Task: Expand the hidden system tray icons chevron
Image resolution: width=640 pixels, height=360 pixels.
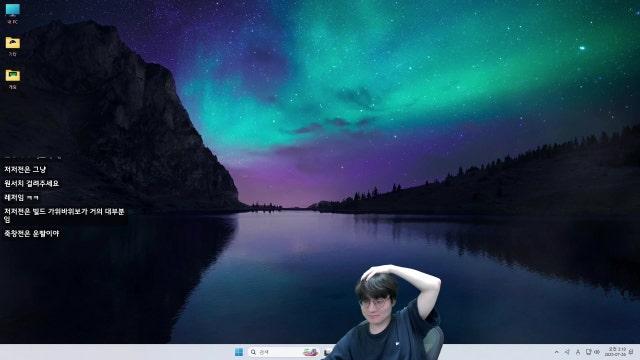Action: point(556,352)
